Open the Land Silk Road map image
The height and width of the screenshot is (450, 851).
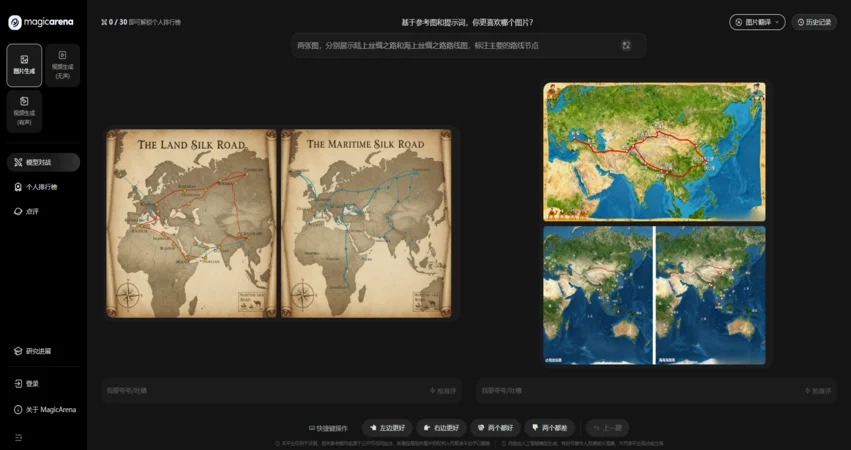(191, 224)
